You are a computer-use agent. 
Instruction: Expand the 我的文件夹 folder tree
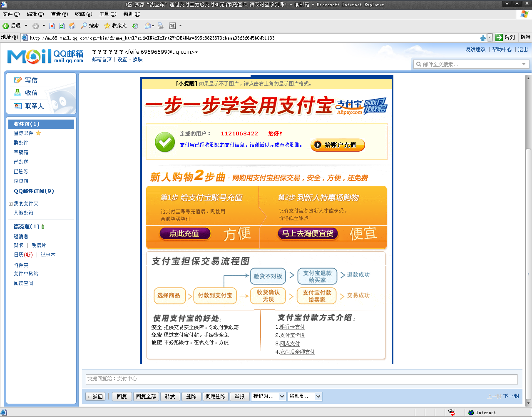[x=10, y=204]
